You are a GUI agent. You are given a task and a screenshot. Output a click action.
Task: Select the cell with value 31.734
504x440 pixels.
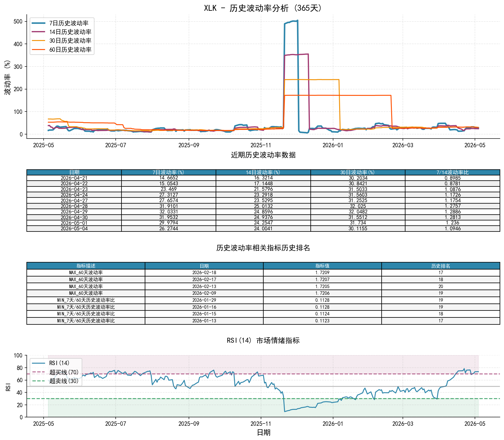358,223
